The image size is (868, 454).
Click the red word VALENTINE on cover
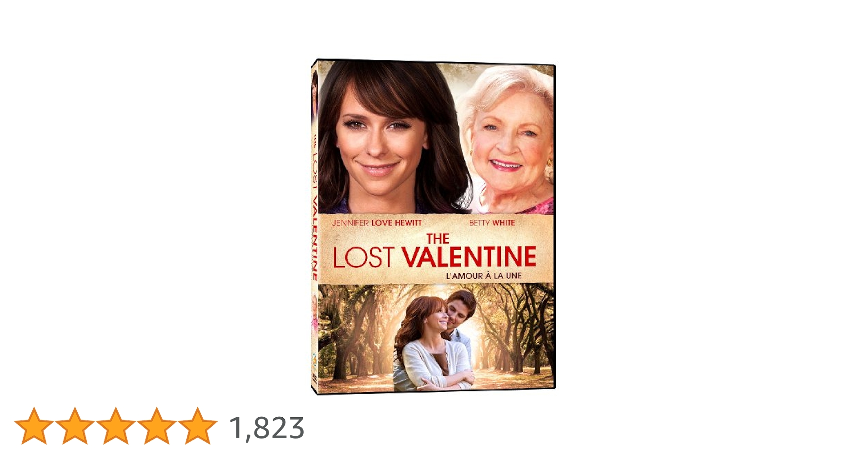coord(469,257)
